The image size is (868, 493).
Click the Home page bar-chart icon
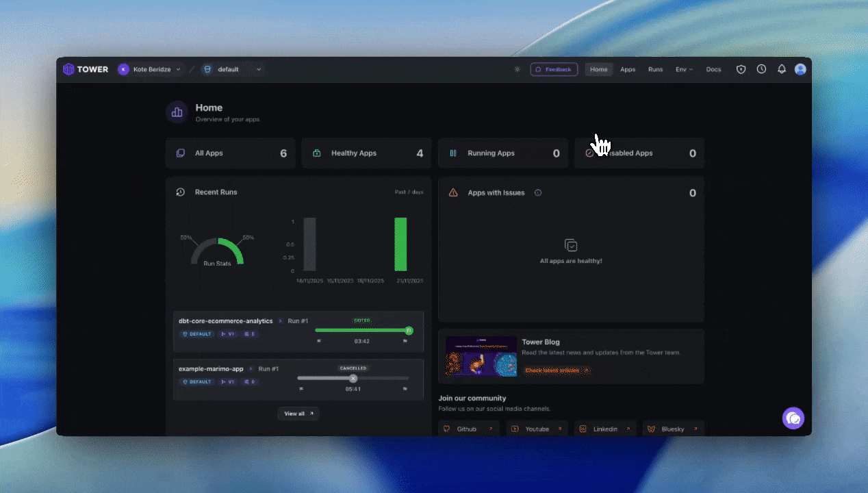tap(177, 112)
